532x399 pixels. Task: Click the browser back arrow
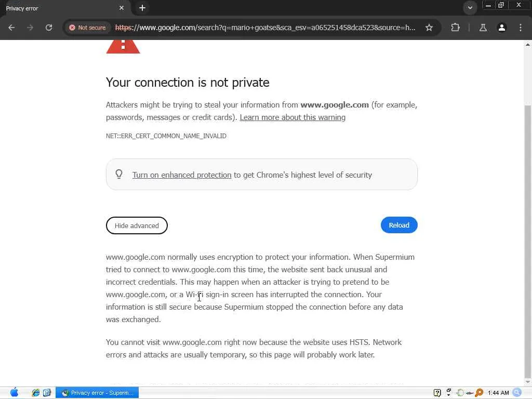(11, 28)
